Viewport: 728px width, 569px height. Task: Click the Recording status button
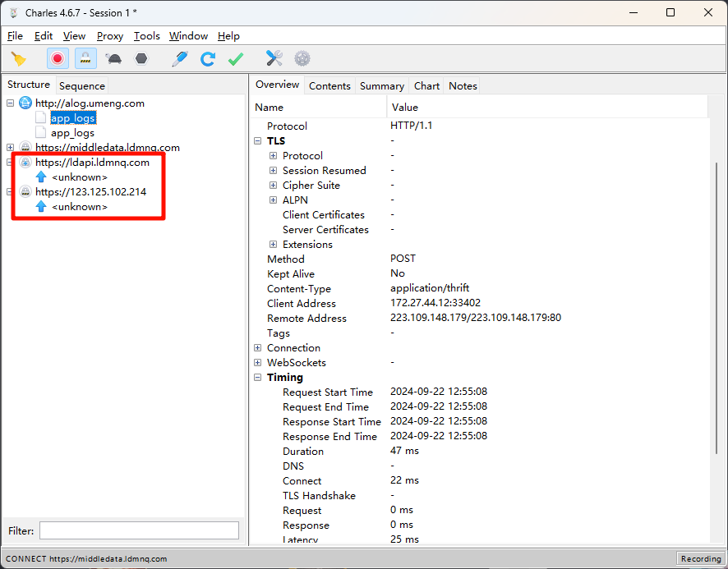point(700,559)
